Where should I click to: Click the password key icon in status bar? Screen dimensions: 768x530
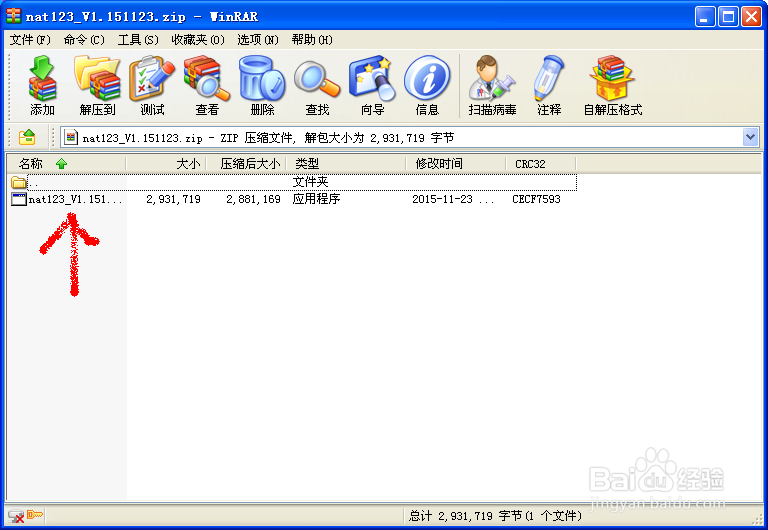35,514
